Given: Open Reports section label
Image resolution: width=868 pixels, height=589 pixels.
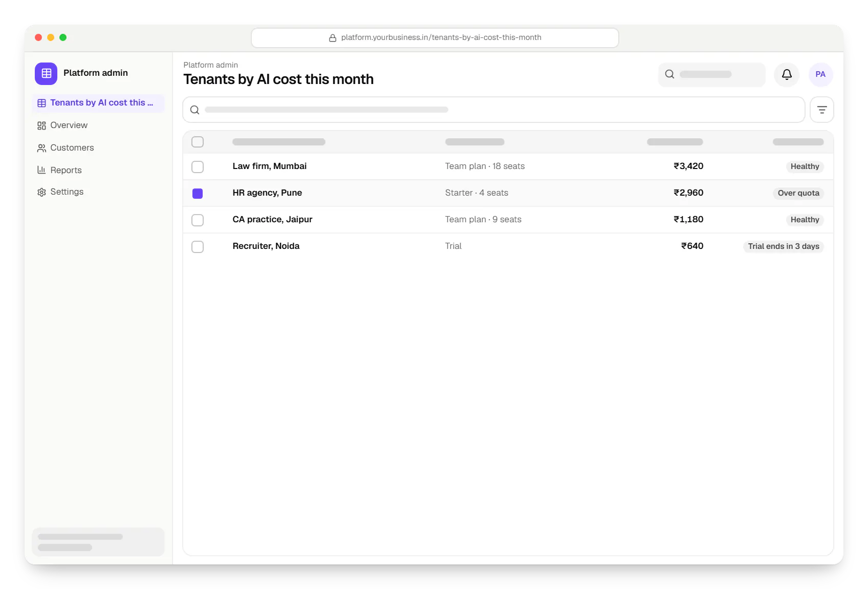Looking at the screenshot, I should [x=66, y=170].
